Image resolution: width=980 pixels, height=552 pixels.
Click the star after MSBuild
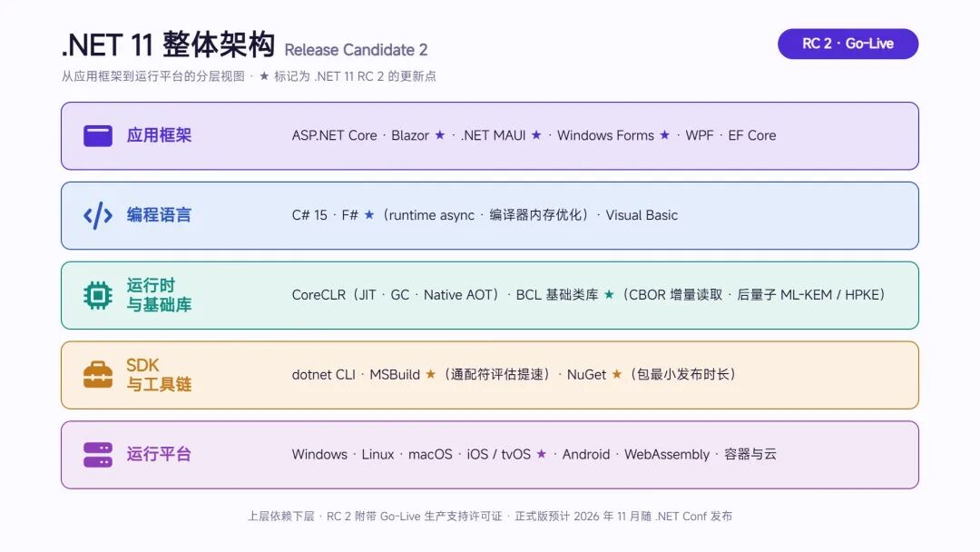point(431,374)
